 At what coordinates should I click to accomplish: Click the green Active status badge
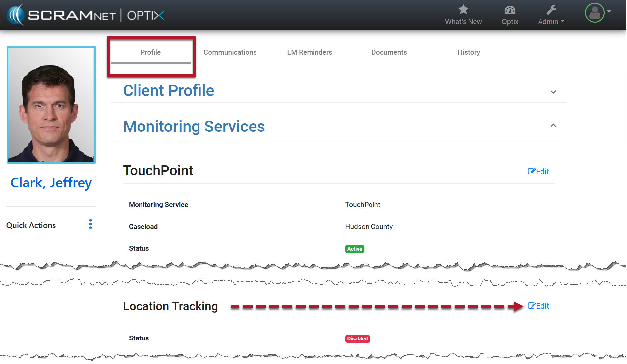[x=354, y=249]
